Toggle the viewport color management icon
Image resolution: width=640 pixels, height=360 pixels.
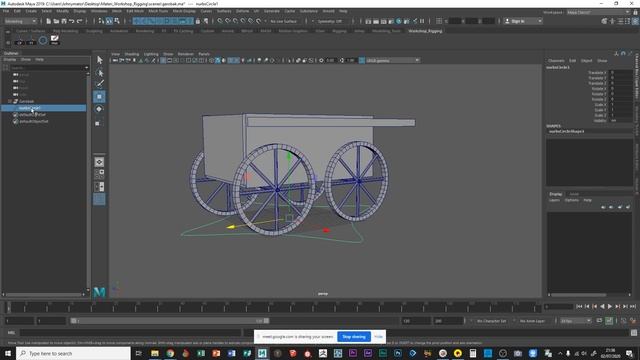click(x=362, y=60)
